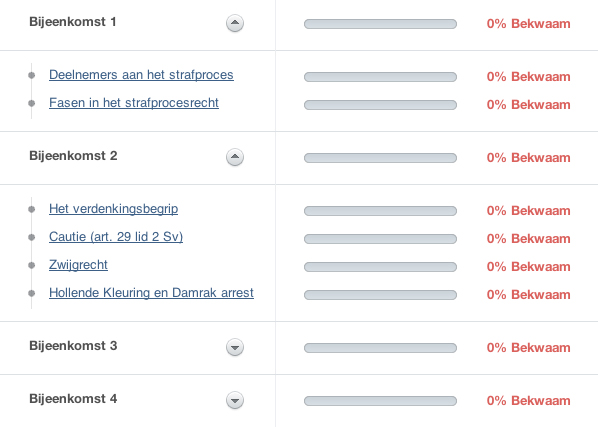Open Cautie (art. 29 lid 2 Sv) topic
This screenshot has width=598, height=427.
(116, 237)
